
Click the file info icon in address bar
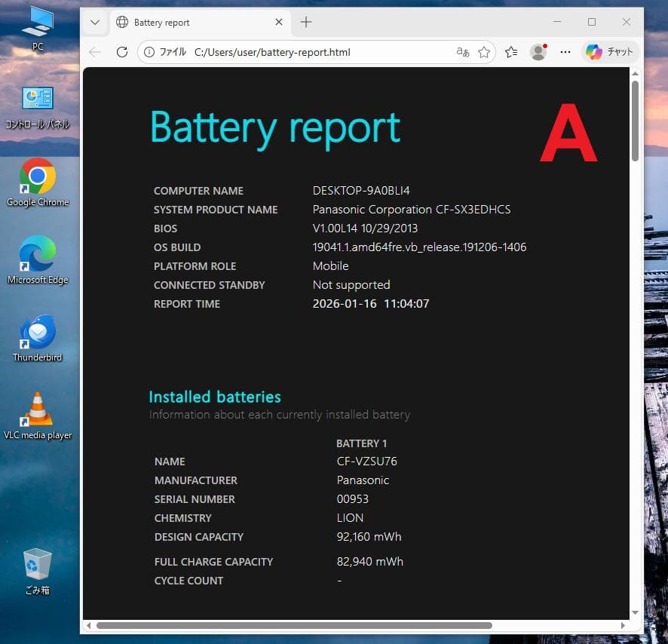pyautogui.click(x=149, y=52)
